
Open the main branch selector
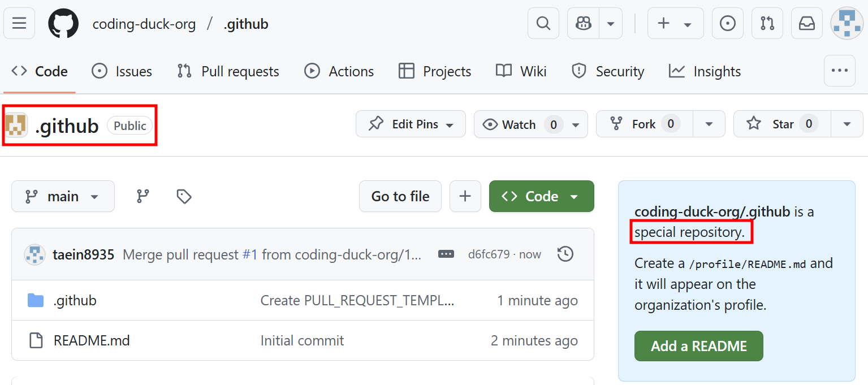click(x=63, y=196)
